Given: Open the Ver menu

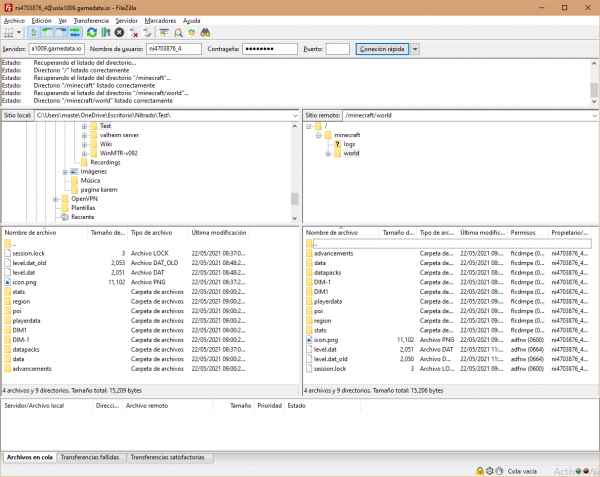Looking at the screenshot, I should (x=62, y=21).
